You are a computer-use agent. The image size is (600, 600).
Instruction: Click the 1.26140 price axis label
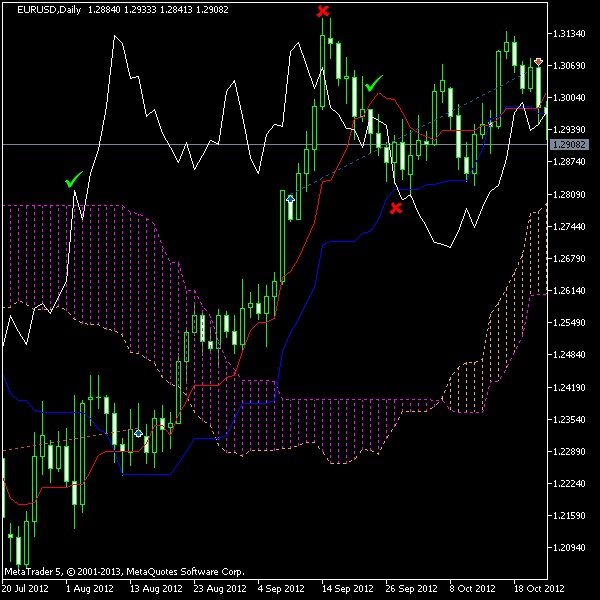(568, 291)
